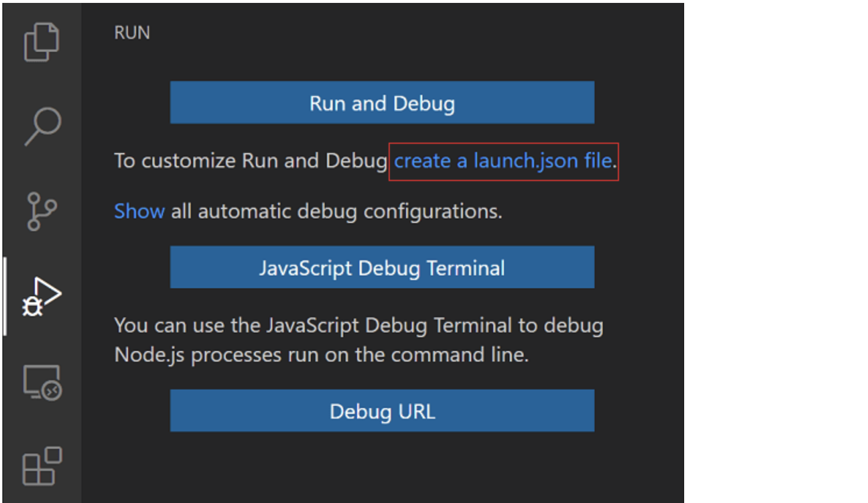This screenshot has height=503, width=868.
Task: Click the JavaScript Debug Terminal button
Action: click(382, 267)
